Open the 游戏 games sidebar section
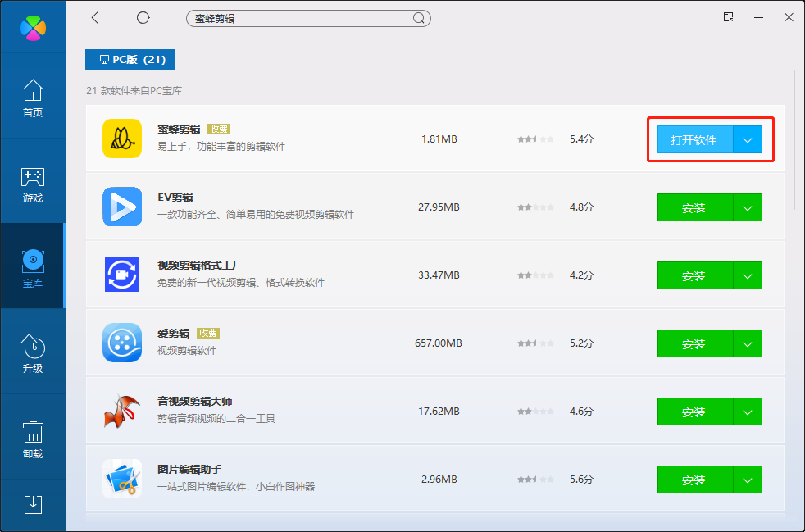The image size is (805, 532). 33,184
